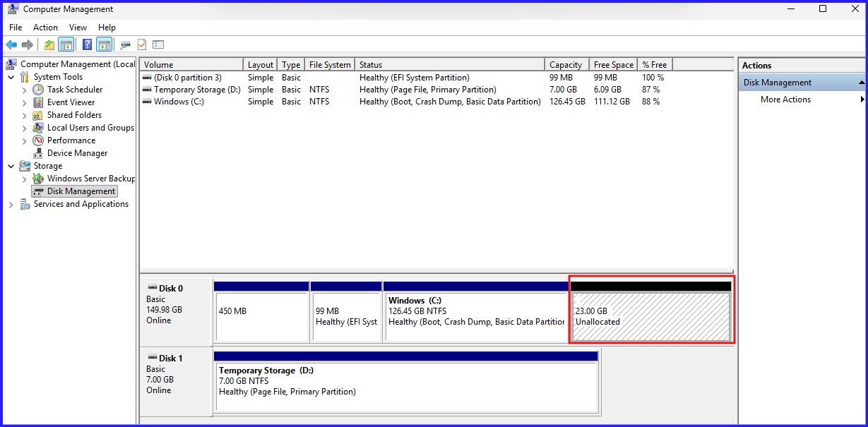Toggle the Show/Hide Console Tree toolbar icon
This screenshot has height=427, width=868.
click(66, 44)
